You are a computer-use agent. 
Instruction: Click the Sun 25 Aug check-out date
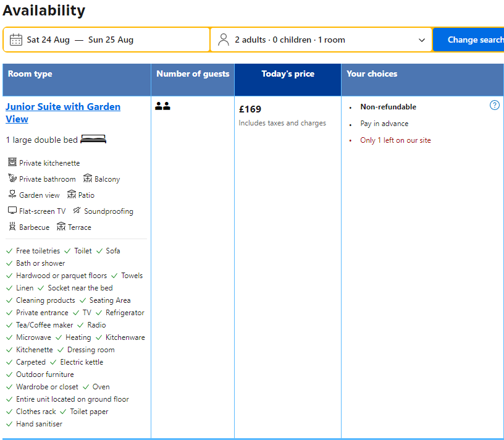(x=111, y=40)
